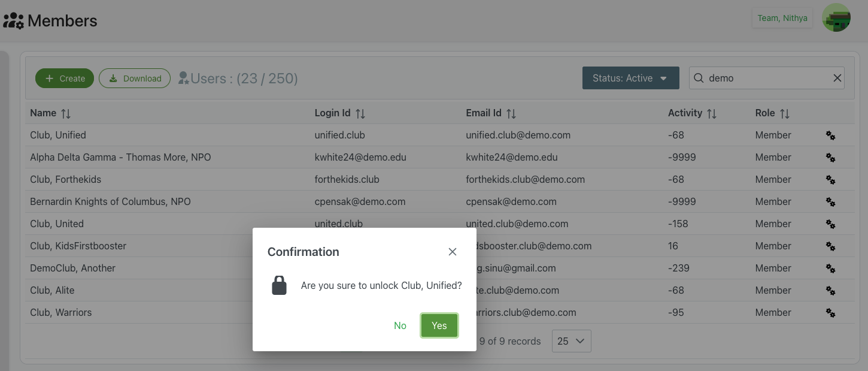Confirm unlock by clicking Yes
Viewport: 868px width, 371px height.
439,325
